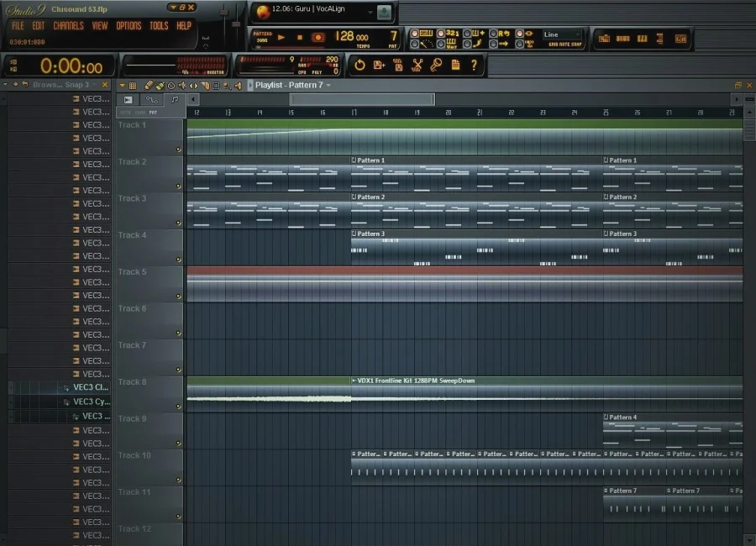Select the VEC3 Cy... browser item
Viewport: 756px width, 546px height.
[x=92, y=402]
